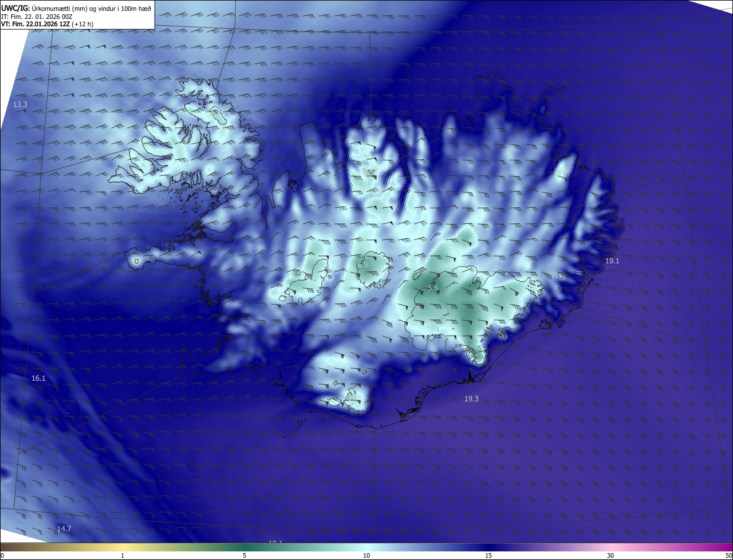Click the 14.7 value label on the map
733x560 pixels.
tap(64, 529)
